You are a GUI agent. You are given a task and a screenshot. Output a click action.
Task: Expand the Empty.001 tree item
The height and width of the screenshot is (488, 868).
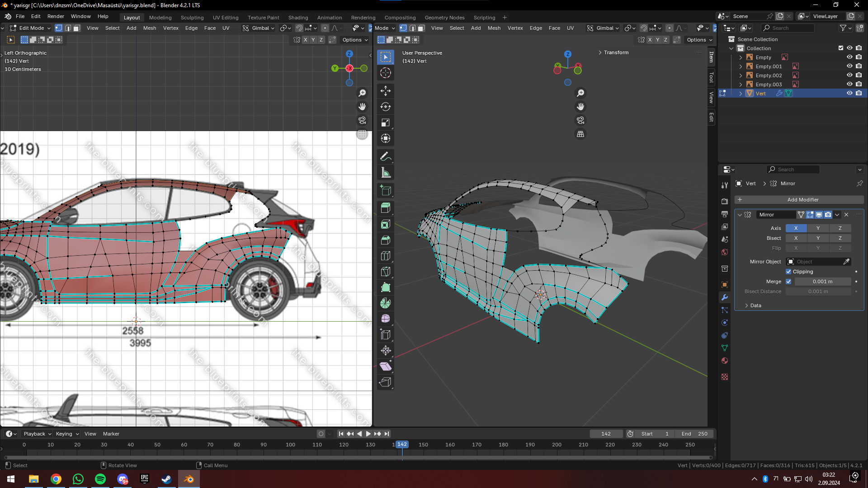tap(741, 66)
